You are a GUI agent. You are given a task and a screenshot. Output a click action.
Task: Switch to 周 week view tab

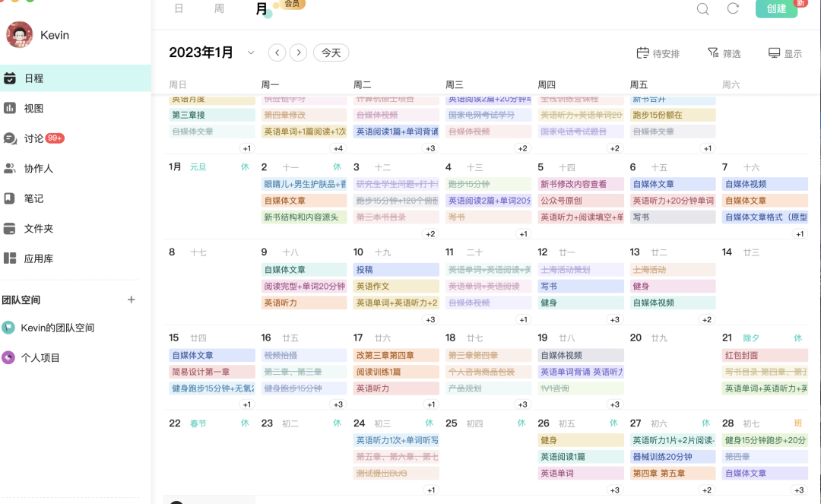pyautogui.click(x=220, y=9)
